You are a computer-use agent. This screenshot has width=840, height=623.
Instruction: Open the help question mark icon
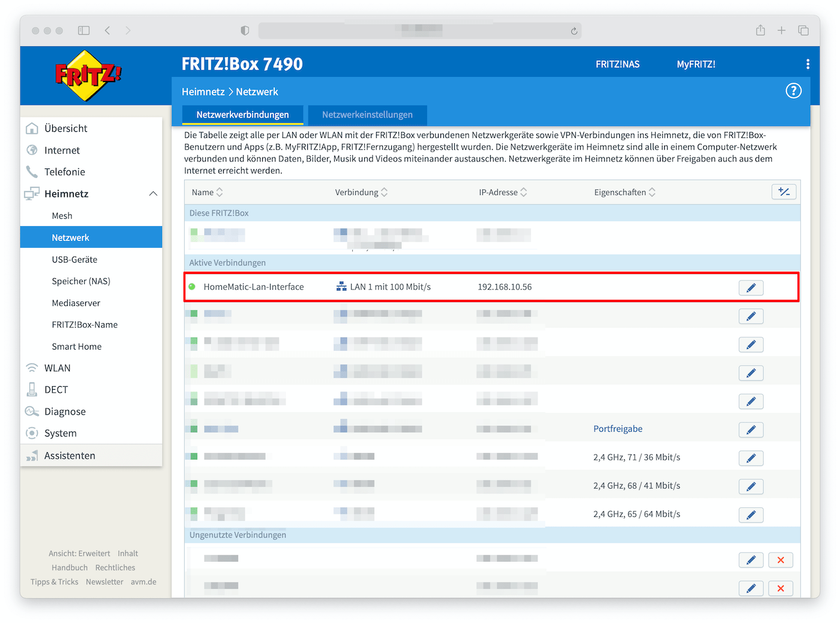(793, 91)
